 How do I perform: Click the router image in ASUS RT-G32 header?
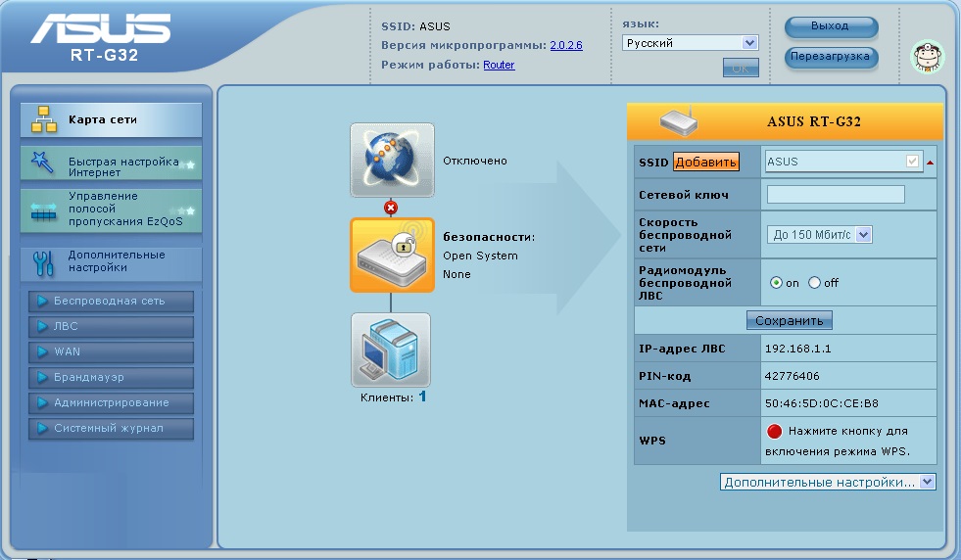679,120
